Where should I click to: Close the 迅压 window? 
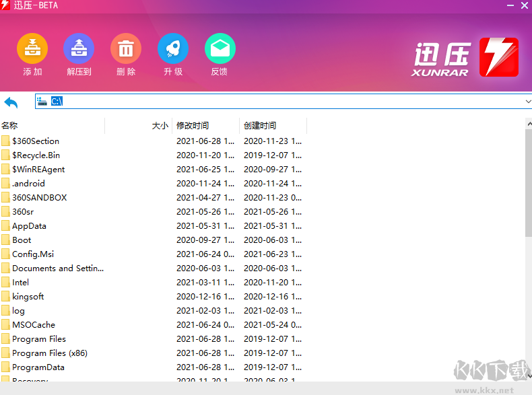(x=525, y=5)
